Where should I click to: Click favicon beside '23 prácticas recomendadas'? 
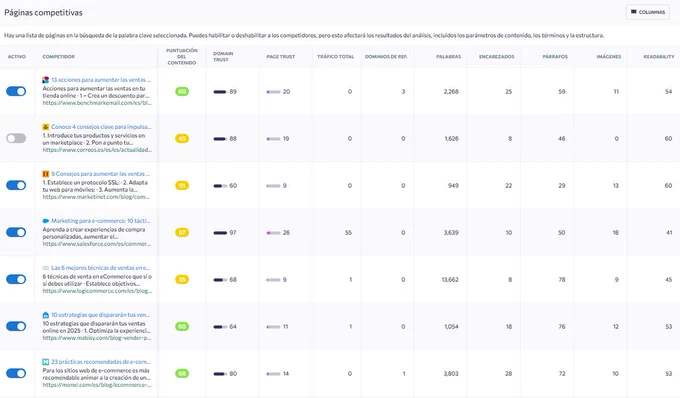46,362
